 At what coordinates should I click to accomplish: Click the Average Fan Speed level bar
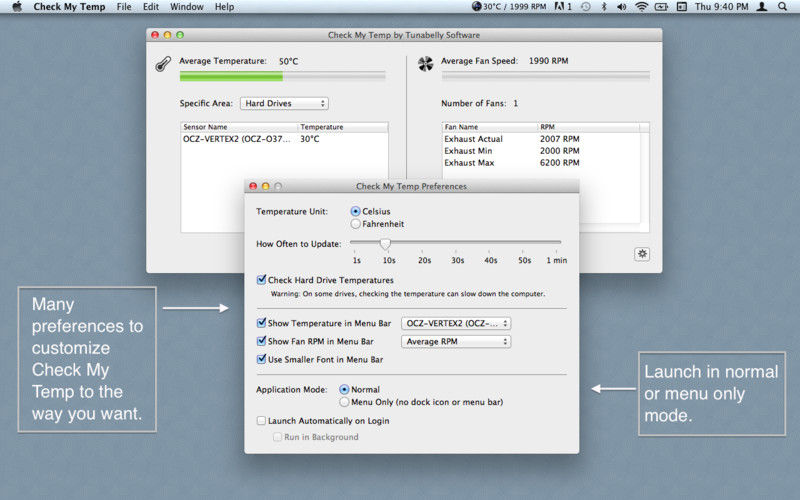545,77
